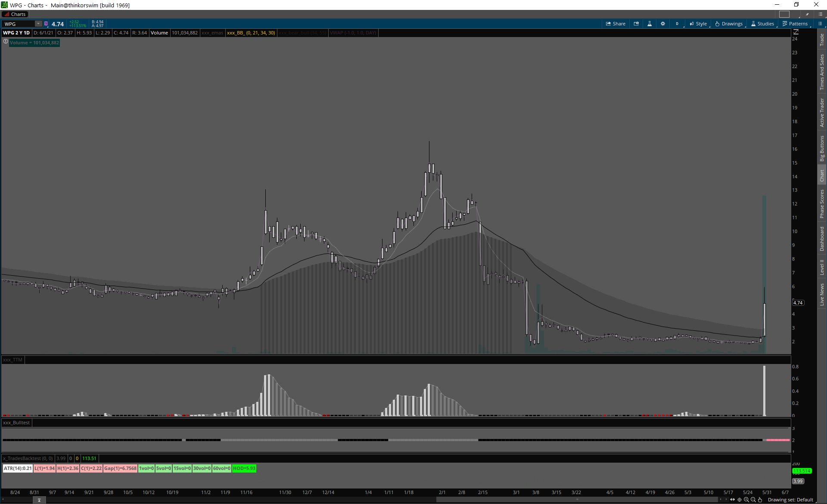Switch to the Live News side tab

822,295
